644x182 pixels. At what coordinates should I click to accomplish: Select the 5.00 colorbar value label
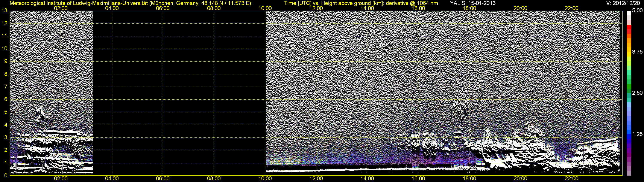coord(637,10)
